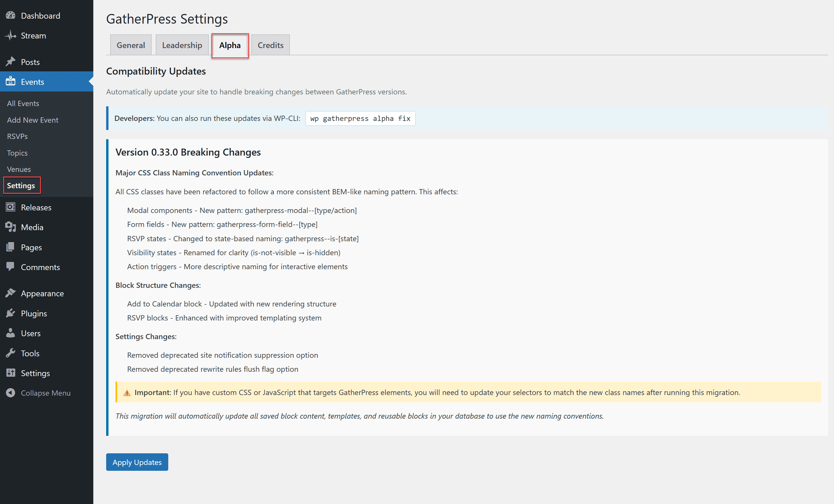Click the 'Important:' warning notice text
834x504 pixels.
click(437, 392)
